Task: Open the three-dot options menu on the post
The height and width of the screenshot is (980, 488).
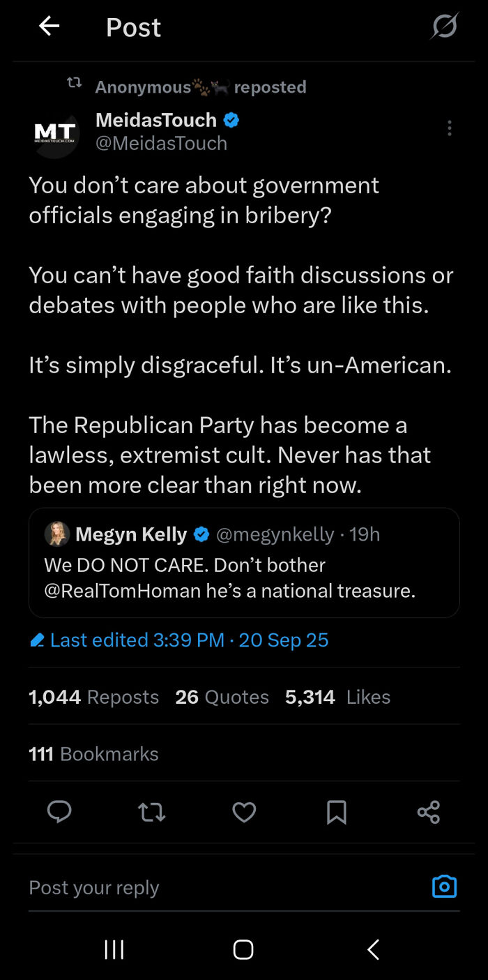Action: tap(450, 128)
